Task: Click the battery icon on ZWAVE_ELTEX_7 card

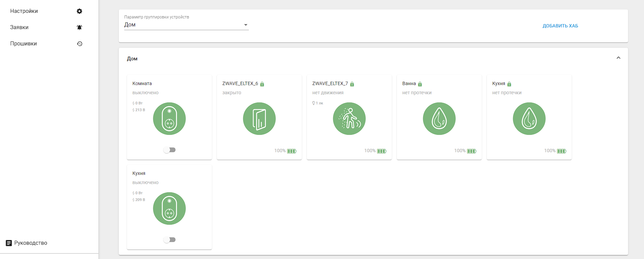Action: pyautogui.click(x=382, y=151)
